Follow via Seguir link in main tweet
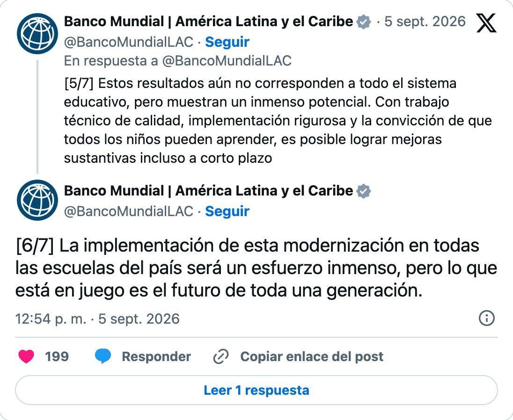Image resolution: width=513 pixels, height=420 pixels. 227,211
